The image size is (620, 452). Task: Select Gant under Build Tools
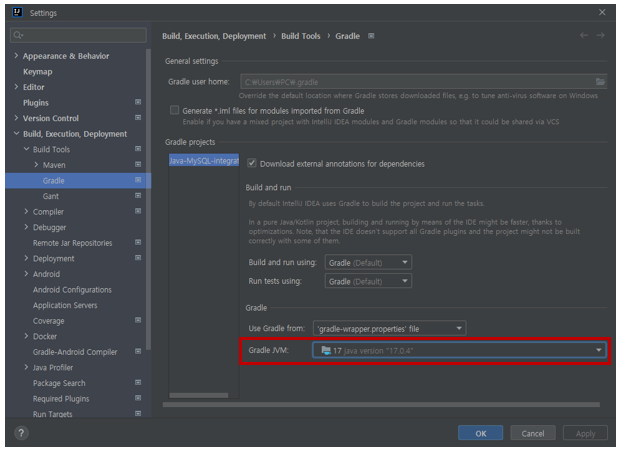pyautogui.click(x=51, y=196)
